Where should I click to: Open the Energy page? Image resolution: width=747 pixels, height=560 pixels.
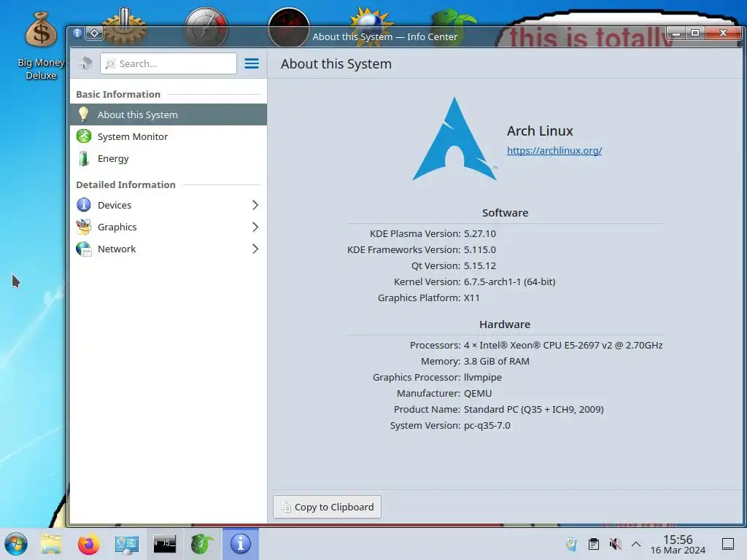click(169, 158)
